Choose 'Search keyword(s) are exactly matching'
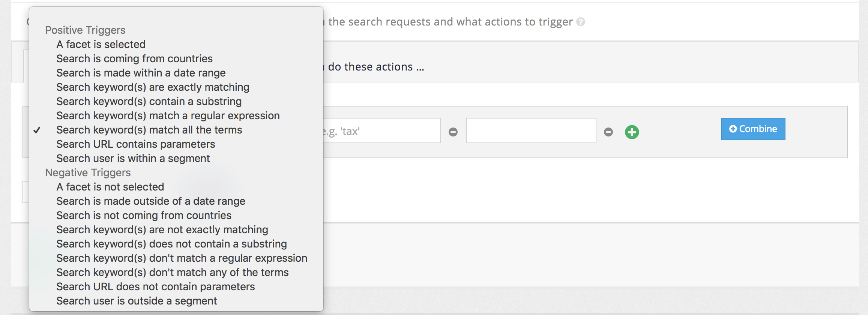 (x=152, y=87)
